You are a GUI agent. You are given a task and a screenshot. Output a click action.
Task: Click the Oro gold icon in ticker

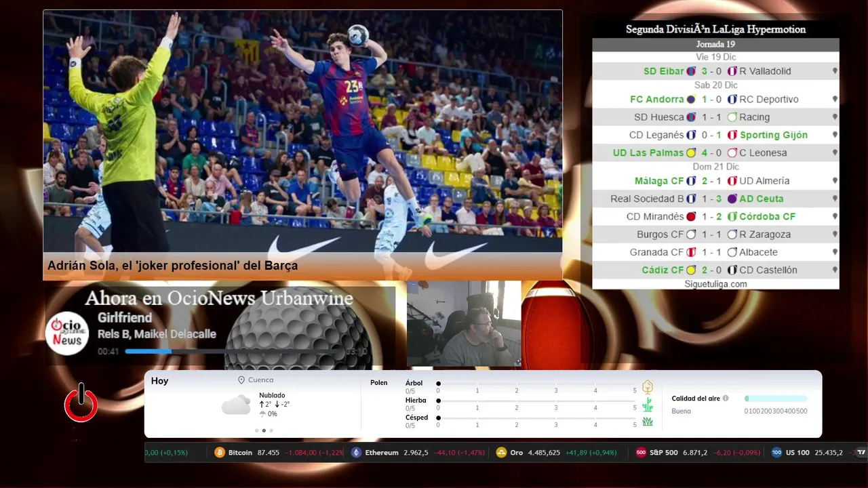[x=501, y=452]
